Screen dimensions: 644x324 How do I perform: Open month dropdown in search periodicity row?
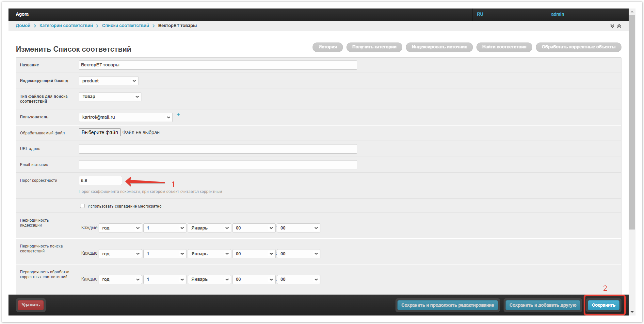(209, 254)
